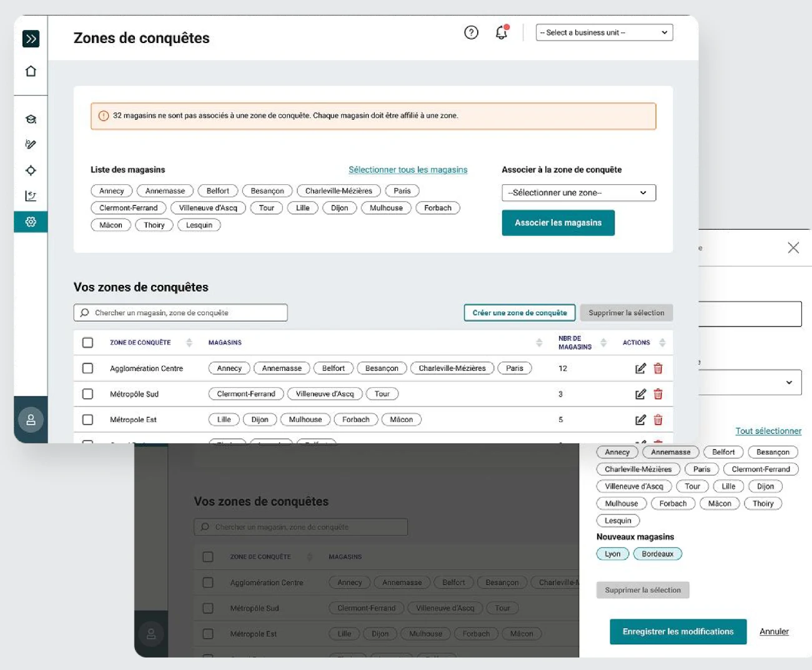Image resolution: width=812 pixels, height=670 pixels.
Task: Delete the Métropole Est zone
Action: tap(658, 420)
